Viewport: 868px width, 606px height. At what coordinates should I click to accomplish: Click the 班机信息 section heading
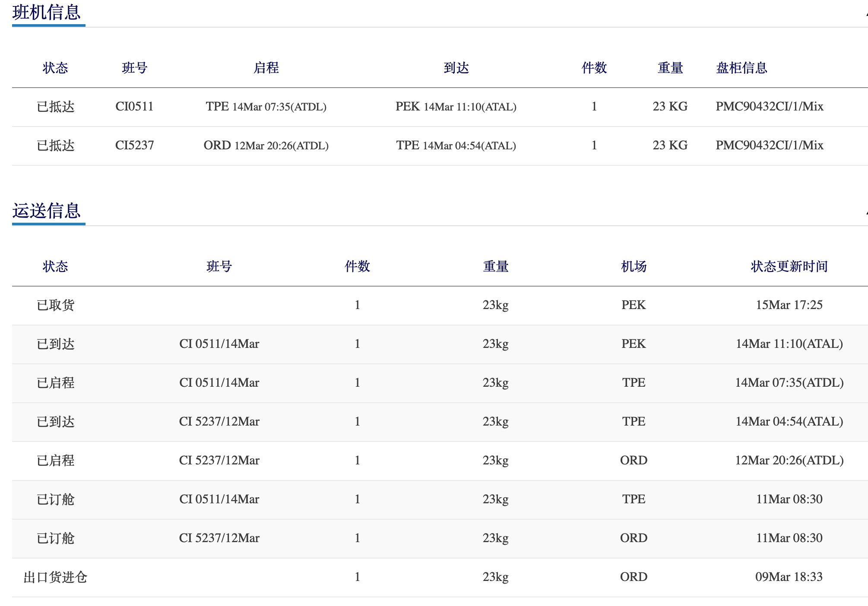coord(47,13)
